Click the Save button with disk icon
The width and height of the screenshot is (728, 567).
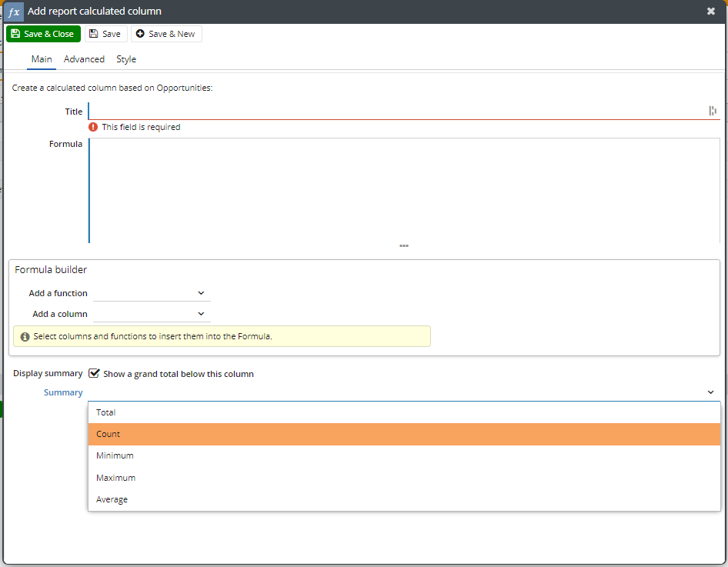[x=105, y=34]
